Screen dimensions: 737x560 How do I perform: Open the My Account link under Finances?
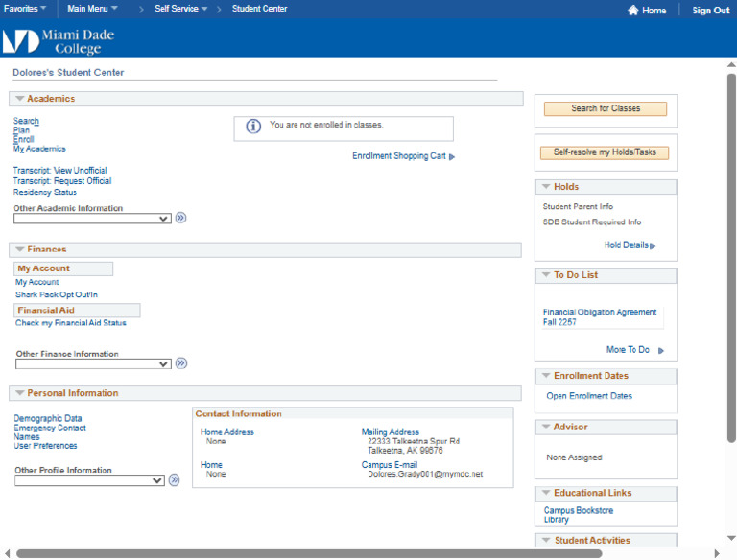point(37,282)
